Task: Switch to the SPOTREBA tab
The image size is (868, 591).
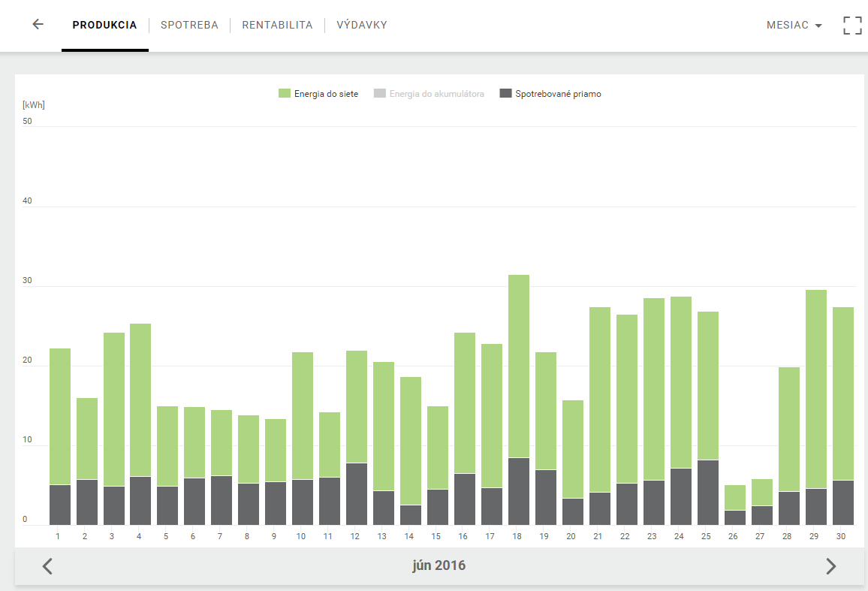Action: [189, 25]
